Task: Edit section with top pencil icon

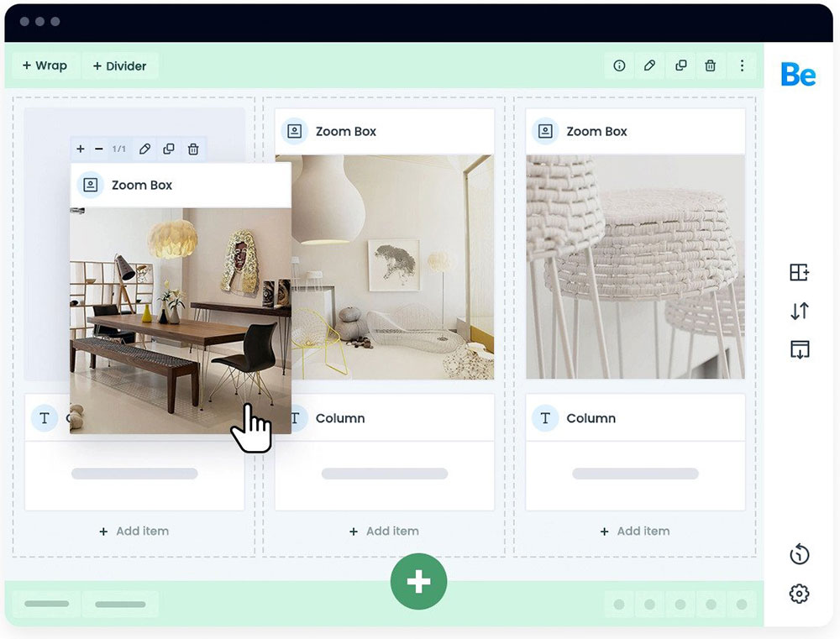Action: click(x=649, y=65)
